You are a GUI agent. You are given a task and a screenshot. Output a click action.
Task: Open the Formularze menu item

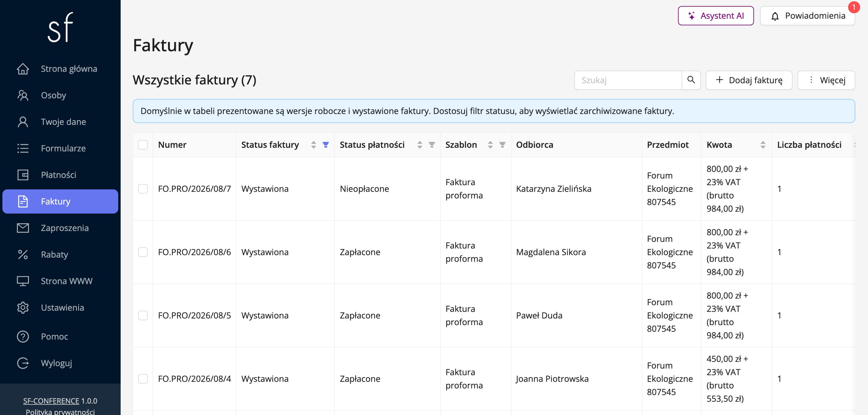[60, 148]
